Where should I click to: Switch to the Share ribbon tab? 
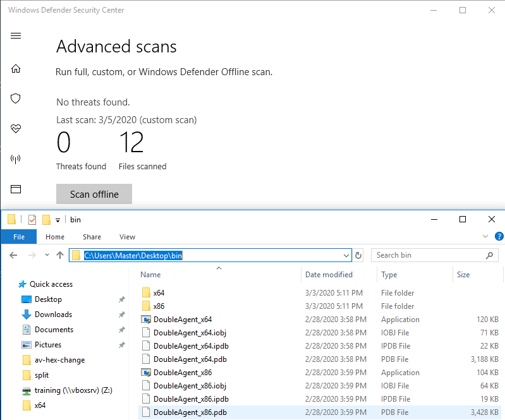(92, 237)
